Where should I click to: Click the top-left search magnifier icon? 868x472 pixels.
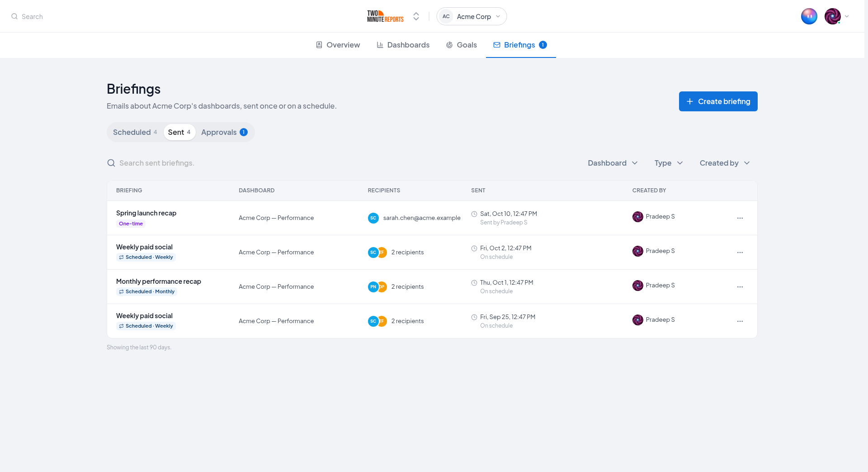pyautogui.click(x=14, y=16)
